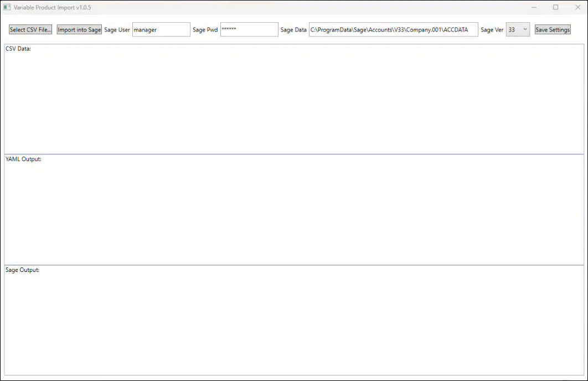Click the Sage User label

(x=117, y=30)
